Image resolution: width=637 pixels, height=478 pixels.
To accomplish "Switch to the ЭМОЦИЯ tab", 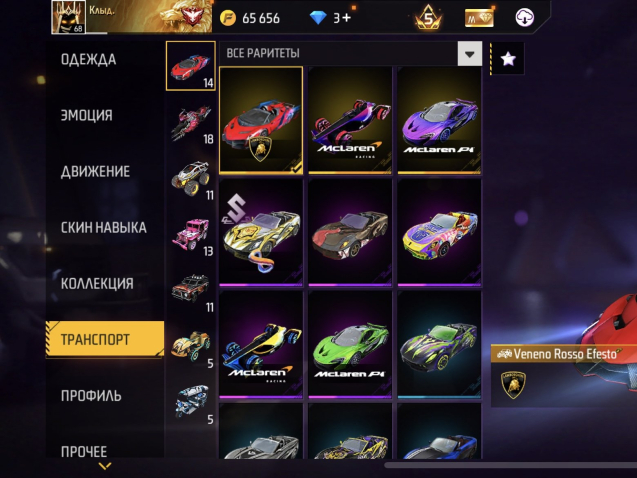I will point(87,115).
